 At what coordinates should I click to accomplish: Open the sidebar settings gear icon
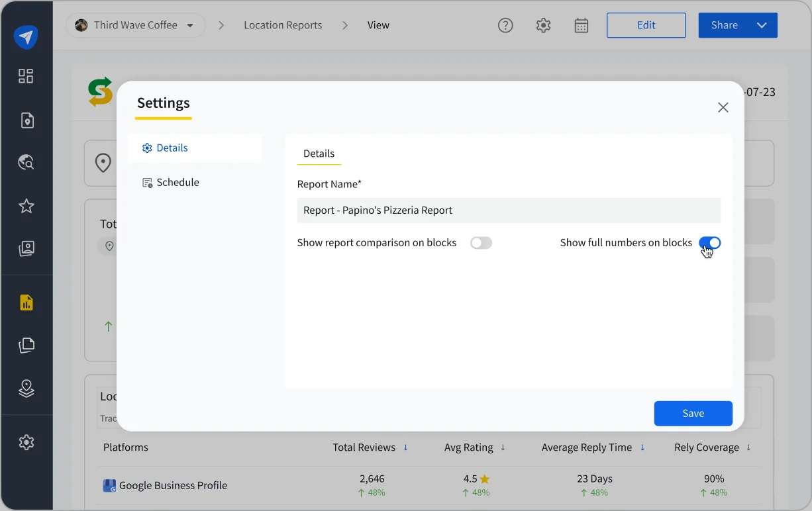coord(26,442)
